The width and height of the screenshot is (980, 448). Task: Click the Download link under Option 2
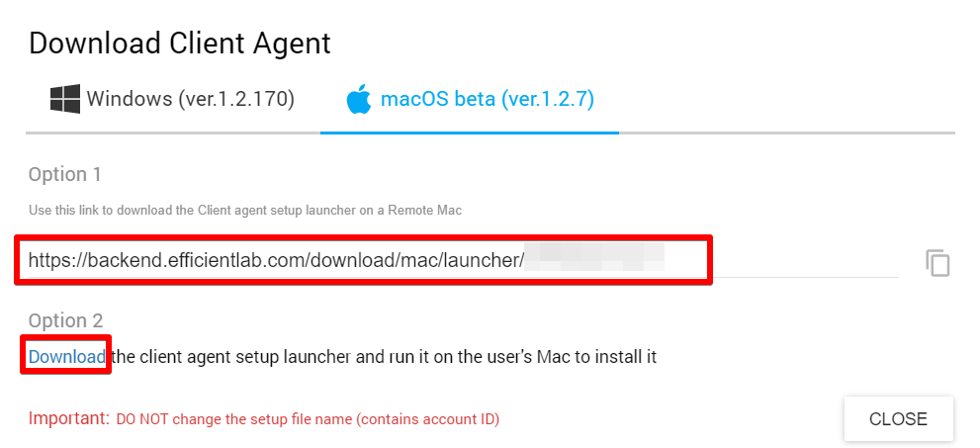coord(67,356)
